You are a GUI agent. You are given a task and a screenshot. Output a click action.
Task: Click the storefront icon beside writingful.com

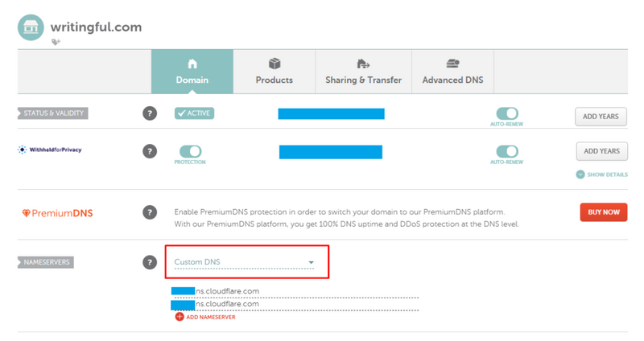[x=31, y=27]
